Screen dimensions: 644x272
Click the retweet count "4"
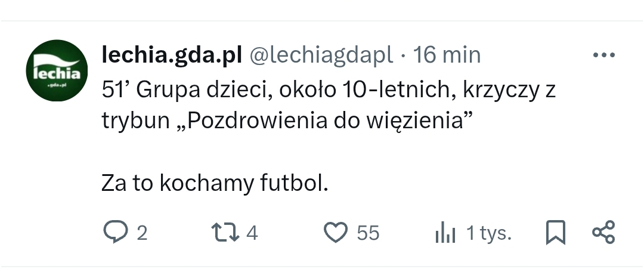(x=252, y=233)
